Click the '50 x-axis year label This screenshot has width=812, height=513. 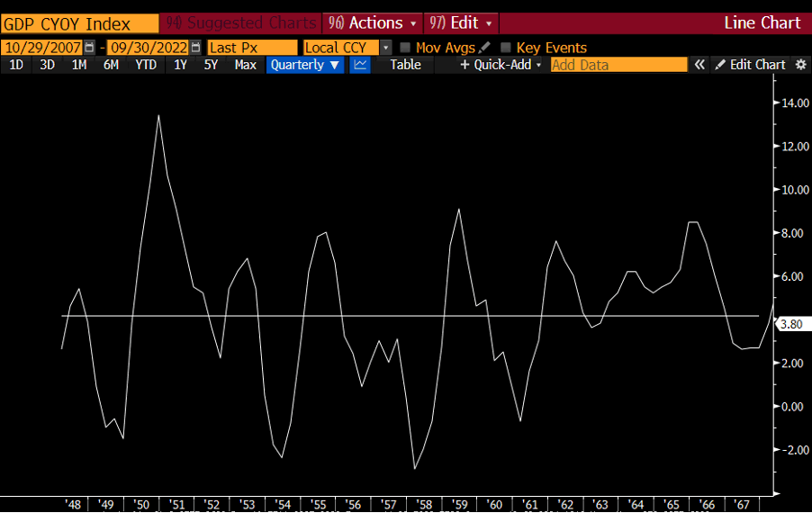click(x=140, y=505)
